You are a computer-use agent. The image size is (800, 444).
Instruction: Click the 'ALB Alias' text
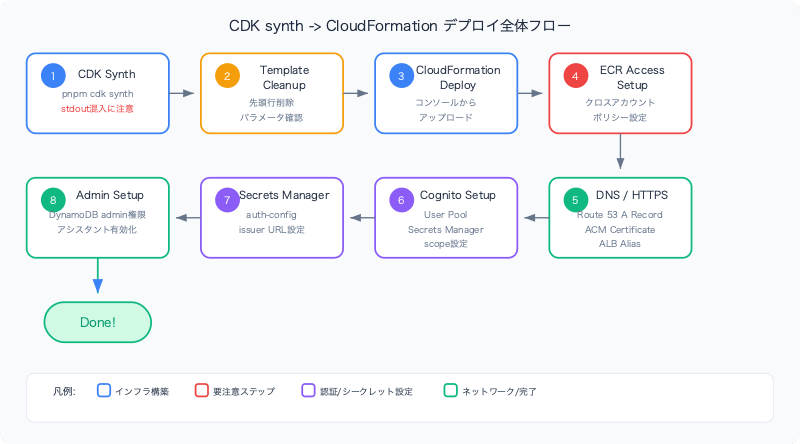(620, 244)
